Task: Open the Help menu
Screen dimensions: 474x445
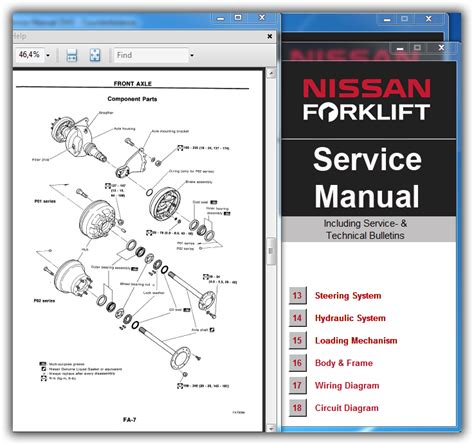Action: [19, 36]
